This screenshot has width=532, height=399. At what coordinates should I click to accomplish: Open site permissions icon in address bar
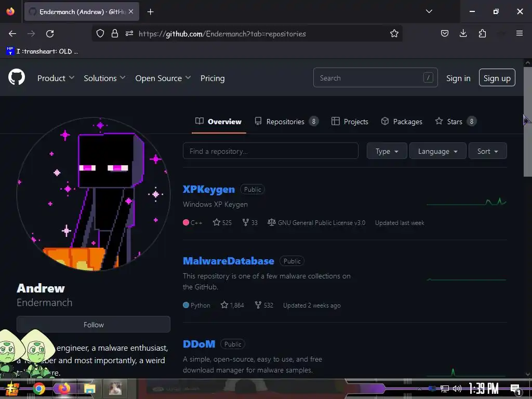tap(129, 34)
